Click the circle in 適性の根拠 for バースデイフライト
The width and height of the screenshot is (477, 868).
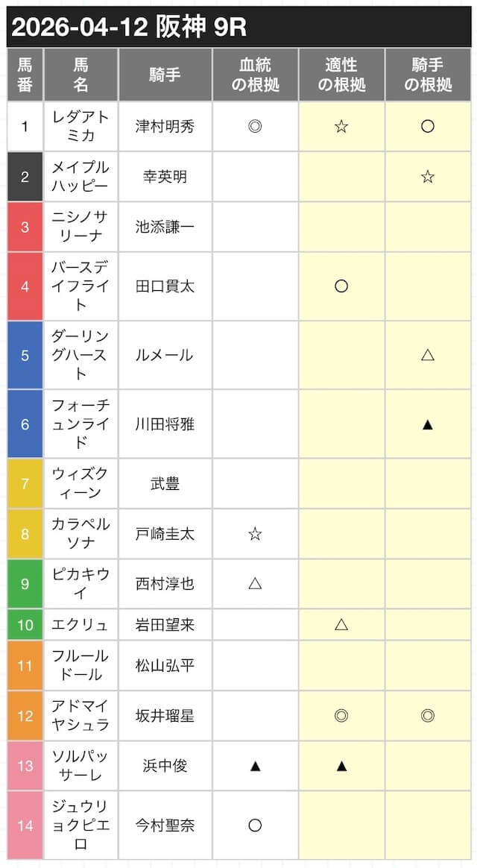pyautogui.click(x=341, y=286)
